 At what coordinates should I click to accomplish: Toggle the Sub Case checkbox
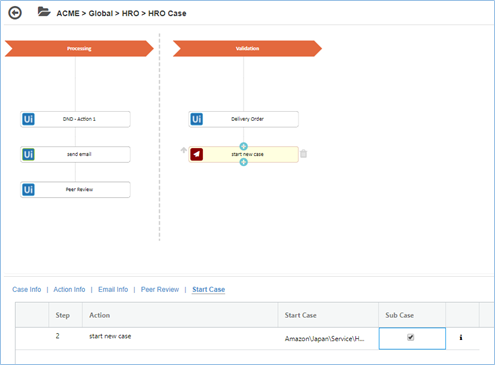click(411, 337)
